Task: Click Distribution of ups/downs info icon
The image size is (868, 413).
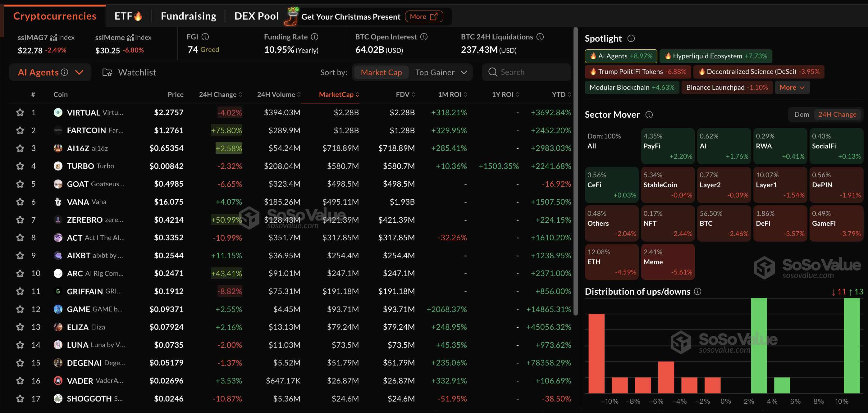Action: [x=697, y=291]
